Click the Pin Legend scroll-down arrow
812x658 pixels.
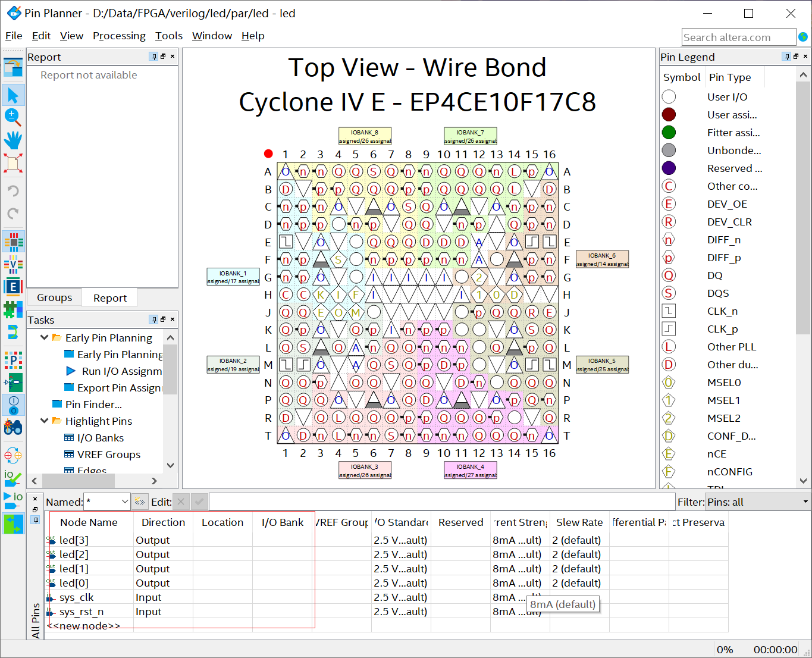pyautogui.click(x=804, y=481)
